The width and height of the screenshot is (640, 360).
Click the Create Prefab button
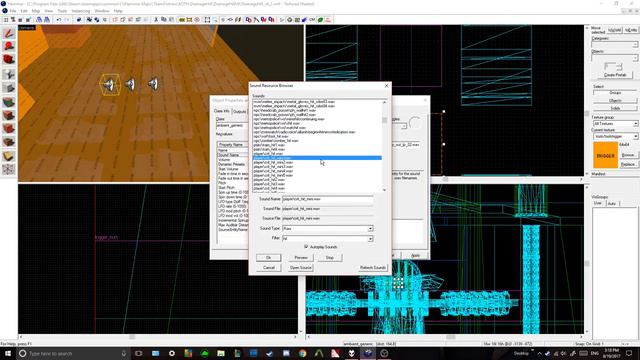tap(615, 75)
